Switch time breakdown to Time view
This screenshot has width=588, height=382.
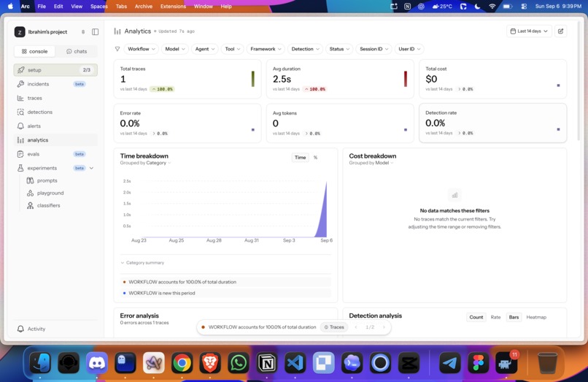[300, 158]
